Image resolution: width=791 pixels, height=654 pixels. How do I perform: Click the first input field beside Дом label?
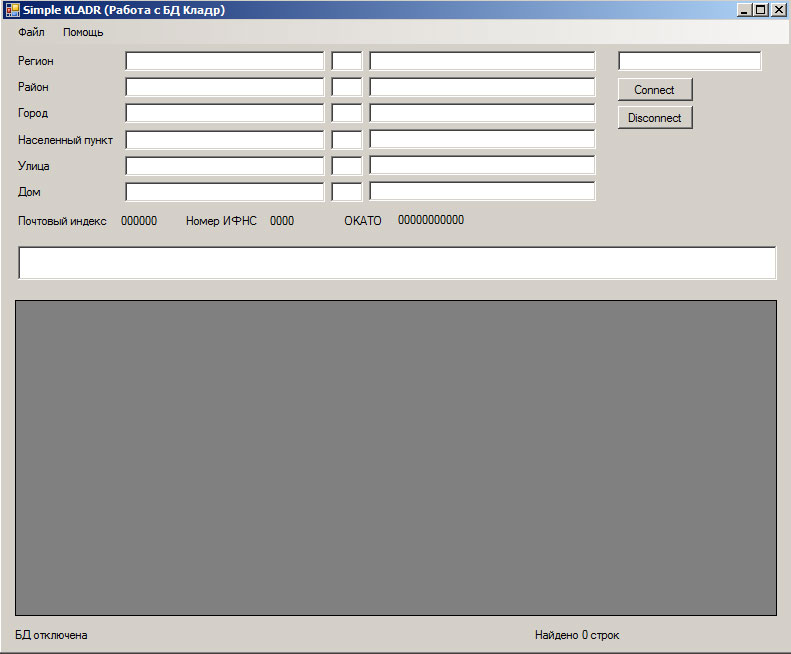[224, 192]
